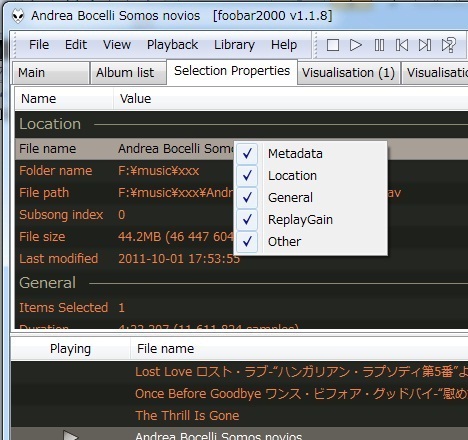Select the File size property row
Screen dimensions: 468x440
tap(241, 237)
